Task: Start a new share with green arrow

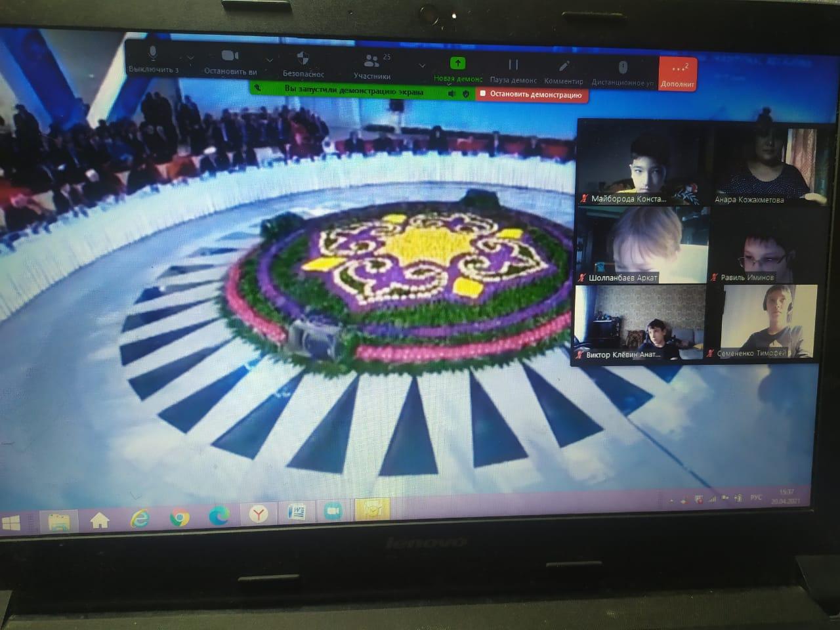Action: click(x=458, y=68)
